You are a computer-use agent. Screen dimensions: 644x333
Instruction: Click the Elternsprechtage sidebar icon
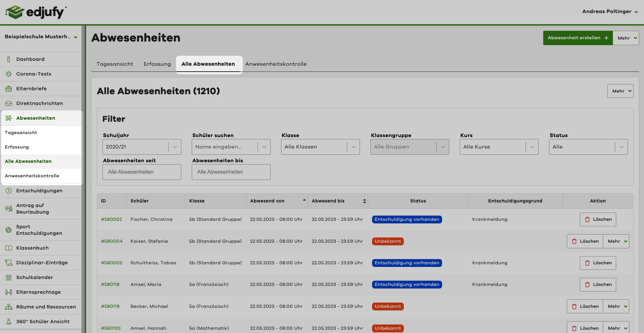click(x=9, y=292)
